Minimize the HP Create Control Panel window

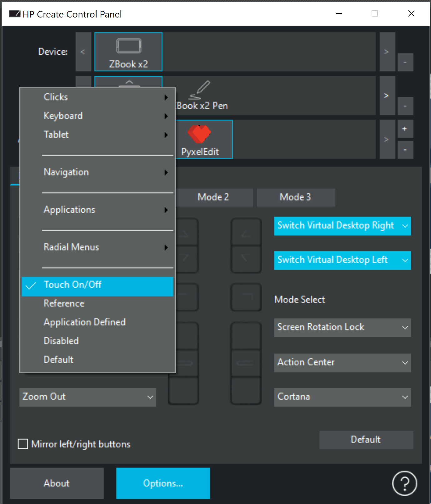click(339, 13)
